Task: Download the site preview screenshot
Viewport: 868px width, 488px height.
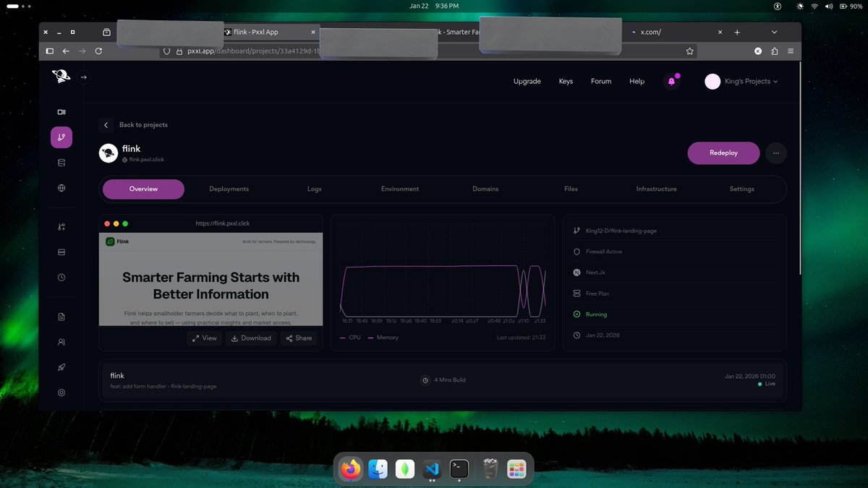Action: click(x=250, y=338)
